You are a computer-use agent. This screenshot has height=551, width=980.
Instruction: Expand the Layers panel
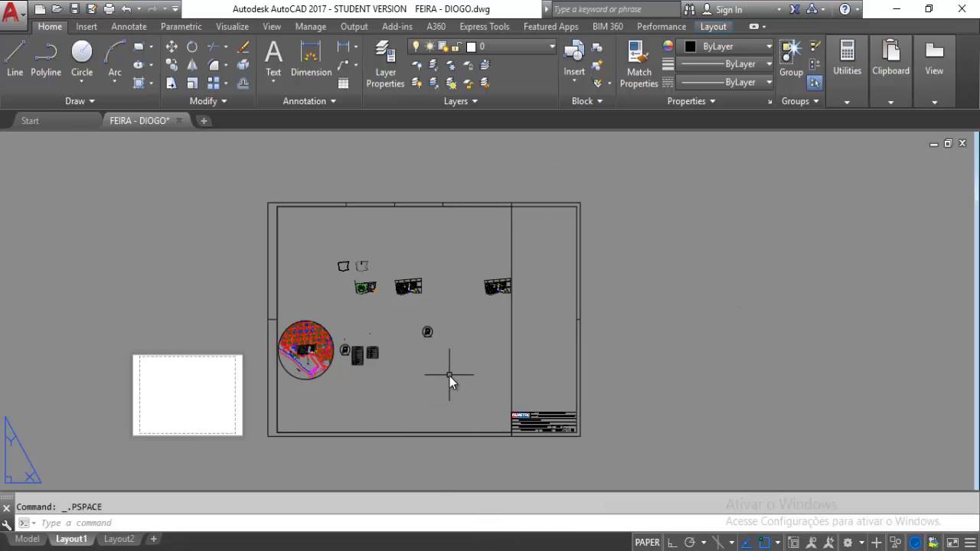[461, 101]
